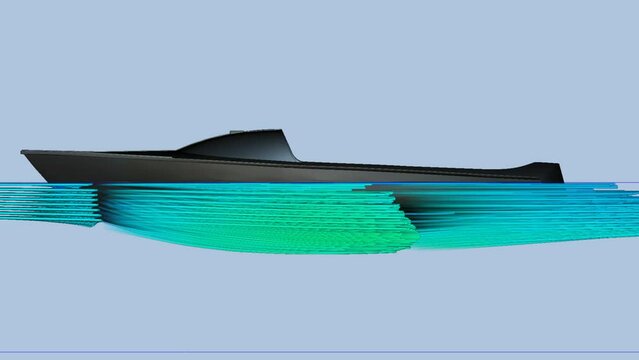
Task: Select the pointed bow tip of the hull
Action: [x=24, y=152]
